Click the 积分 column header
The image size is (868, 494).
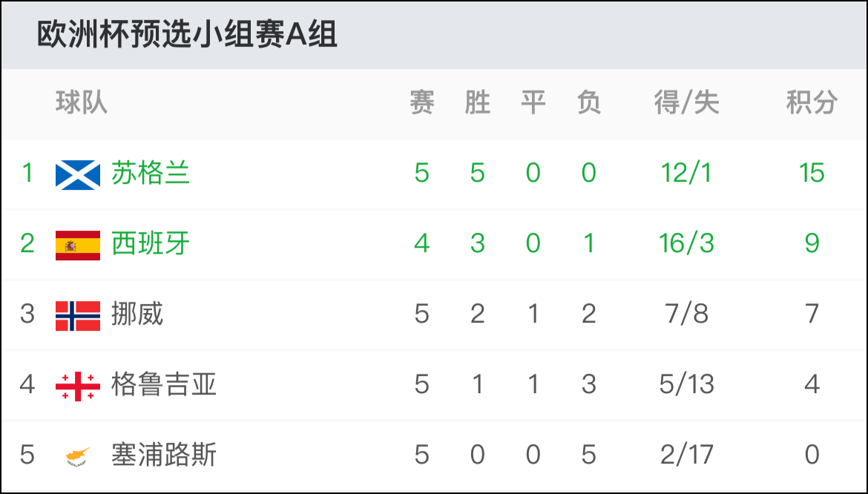pos(812,102)
